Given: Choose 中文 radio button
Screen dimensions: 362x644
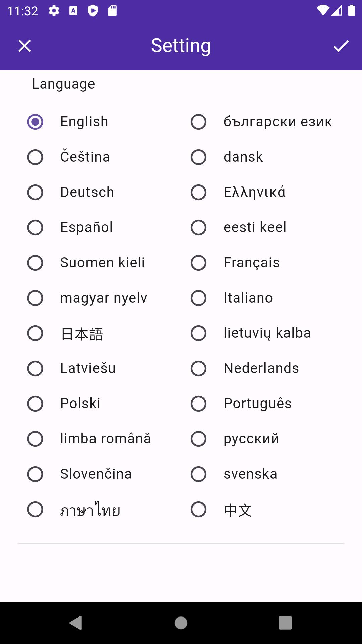Looking at the screenshot, I should 198,509.
